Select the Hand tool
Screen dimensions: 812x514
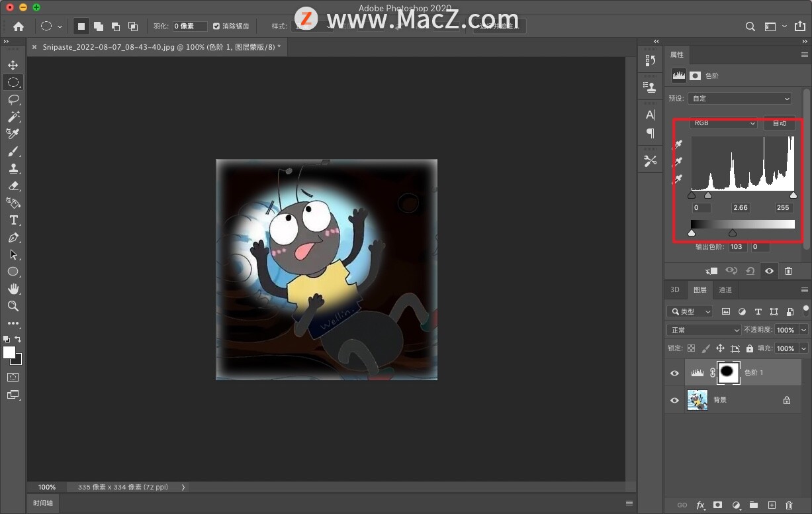coord(13,289)
